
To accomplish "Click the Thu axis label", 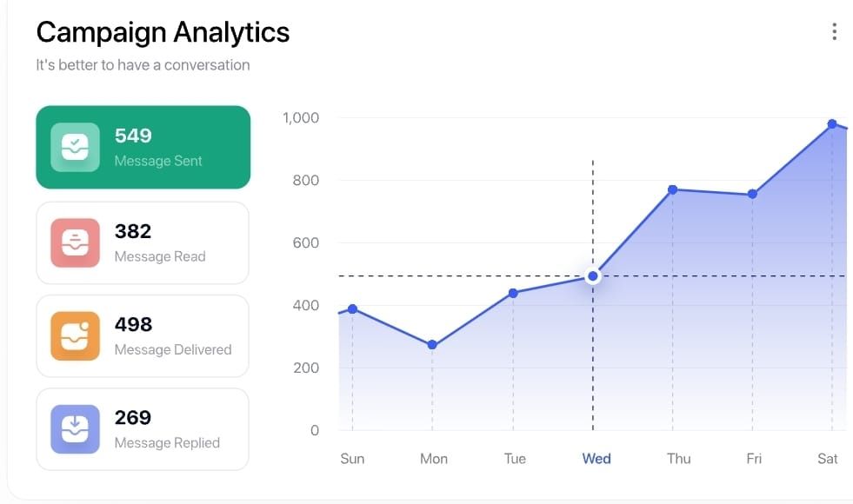I will tap(678, 459).
